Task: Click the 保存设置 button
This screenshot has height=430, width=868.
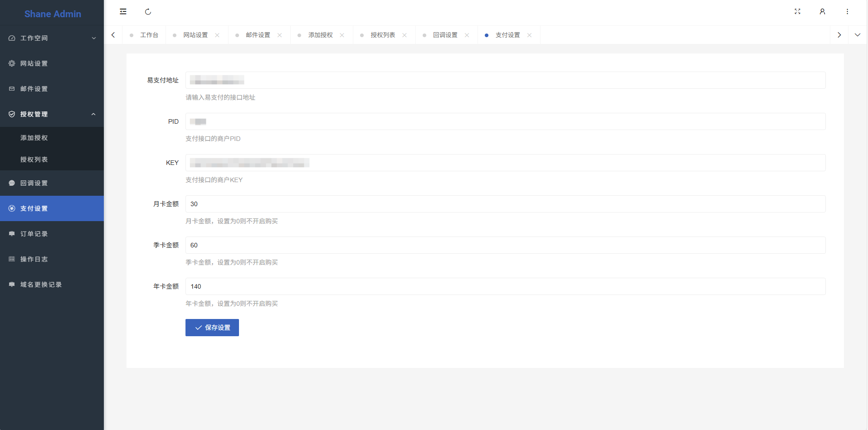Action: [212, 328]
